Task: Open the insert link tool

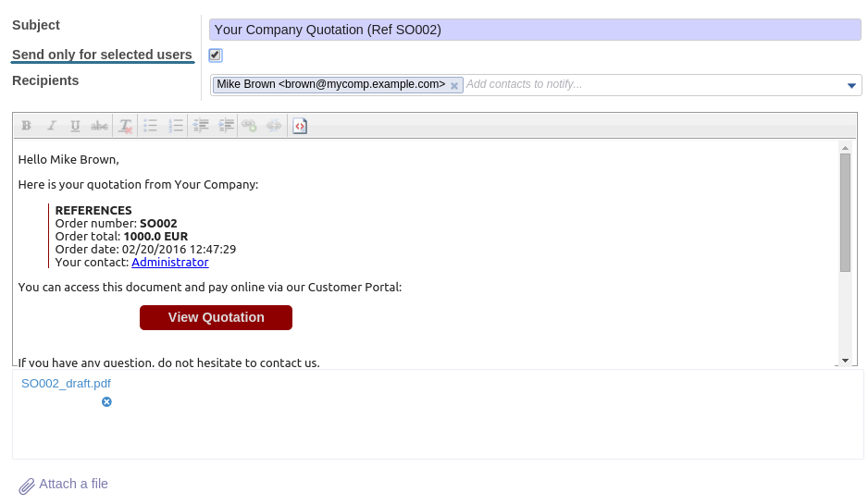Action: pos(249,126)
